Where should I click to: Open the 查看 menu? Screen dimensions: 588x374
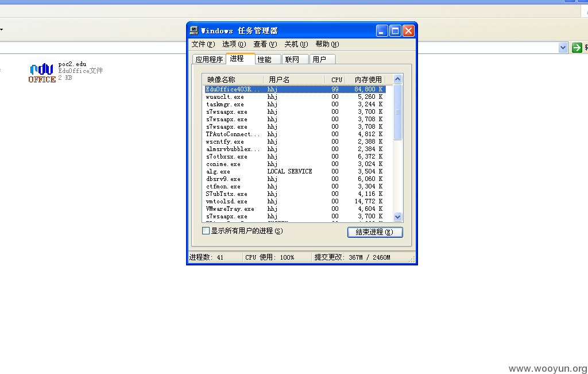coord(265,44)
